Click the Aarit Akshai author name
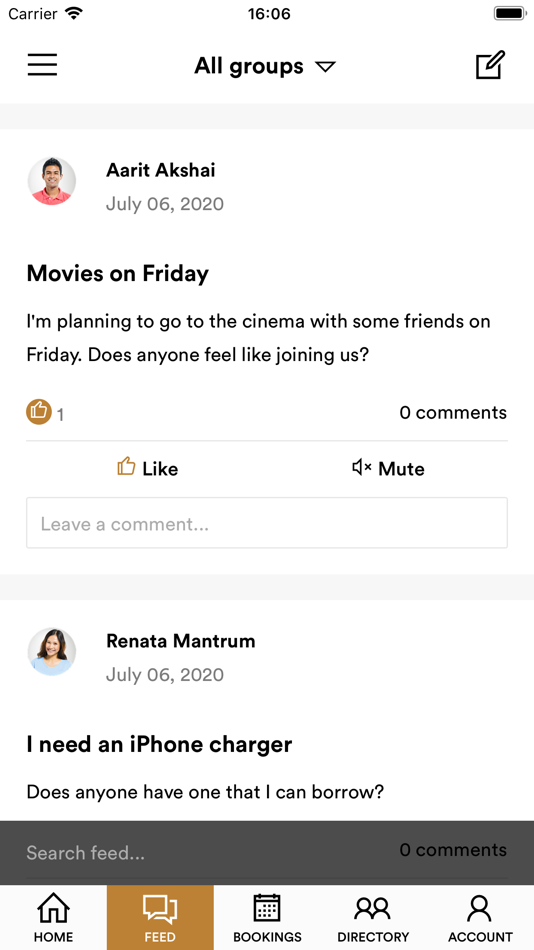This screenshot has width=534, height=950. coord(161,170)
